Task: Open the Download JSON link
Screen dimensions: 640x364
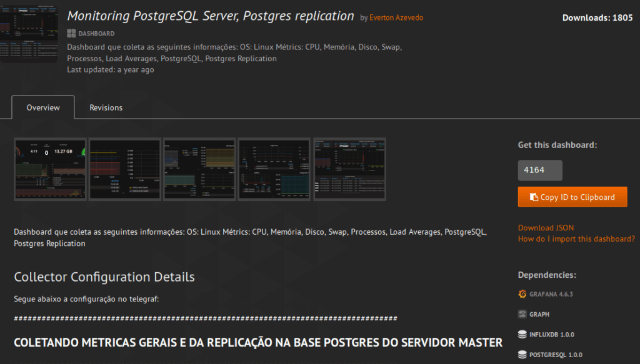Action: click(x=546, y=227)
